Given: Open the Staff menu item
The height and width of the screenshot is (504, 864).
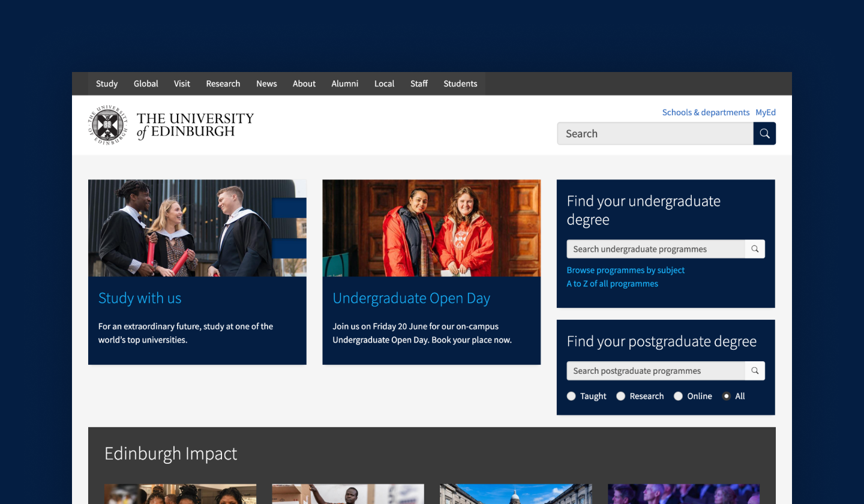Looking at the screenshot, I should click(419, 83).
